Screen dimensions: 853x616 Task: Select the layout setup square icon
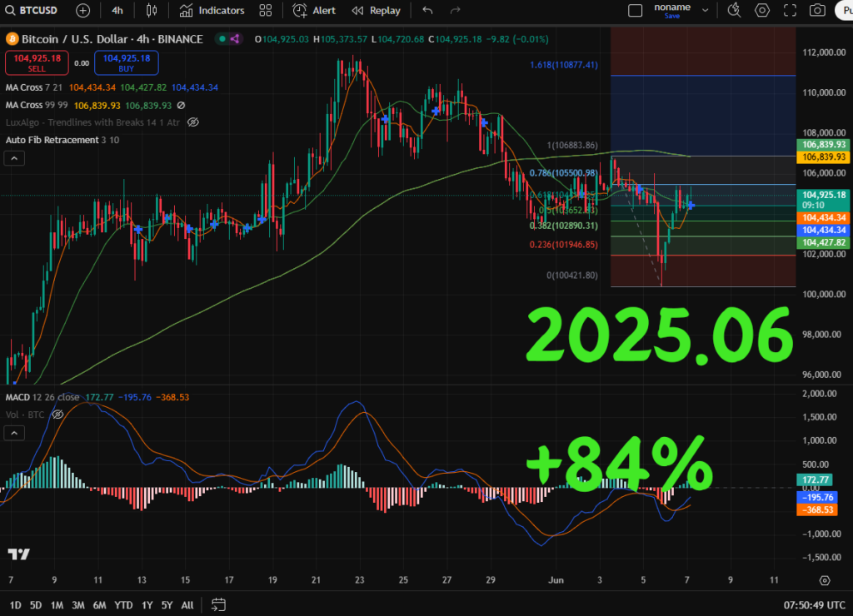point(636,10)
